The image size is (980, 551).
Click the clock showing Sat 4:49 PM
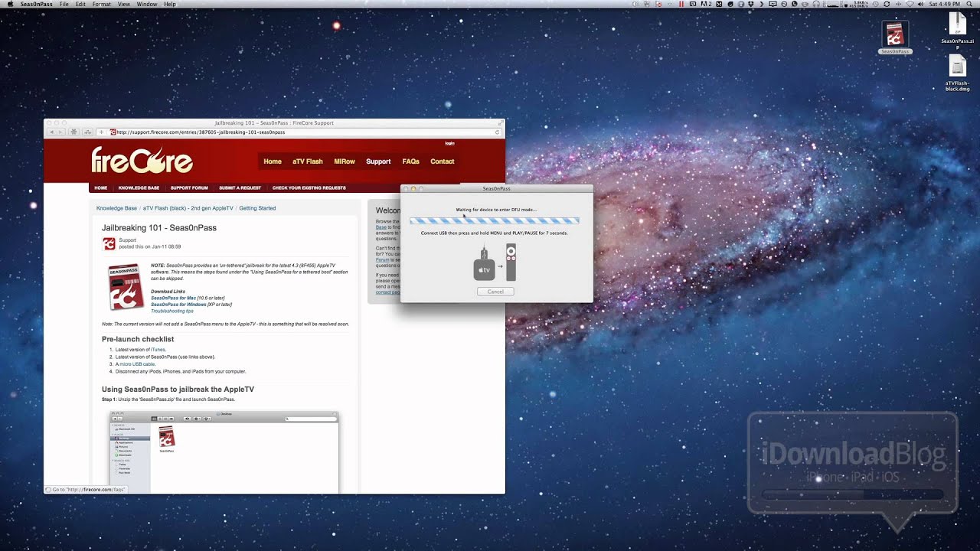pyautogui.click(x=944, y=4)
